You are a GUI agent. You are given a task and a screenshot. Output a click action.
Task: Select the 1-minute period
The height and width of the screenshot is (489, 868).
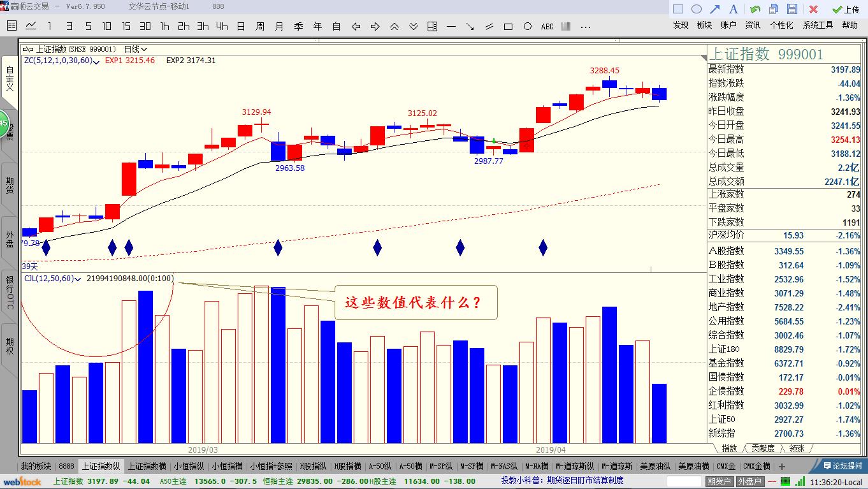point(50,26)
